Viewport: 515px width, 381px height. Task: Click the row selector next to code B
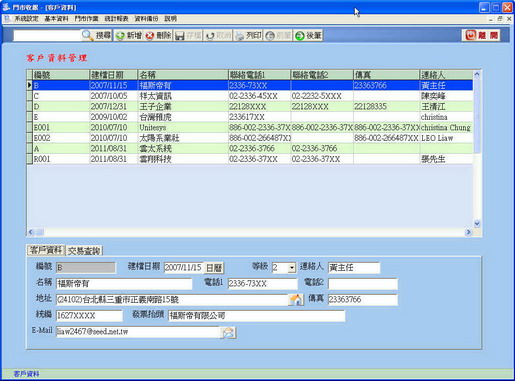tap(29, 85)
